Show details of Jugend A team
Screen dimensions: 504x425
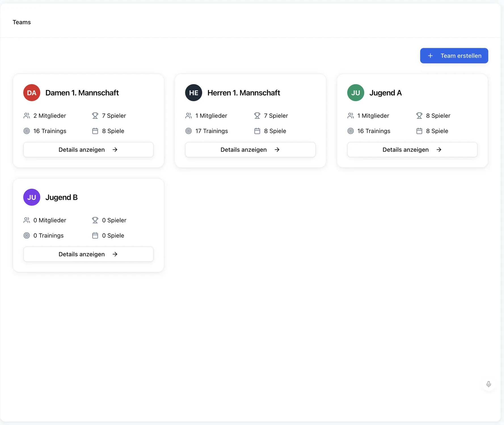pyautogui.click(x=412, y=150)
